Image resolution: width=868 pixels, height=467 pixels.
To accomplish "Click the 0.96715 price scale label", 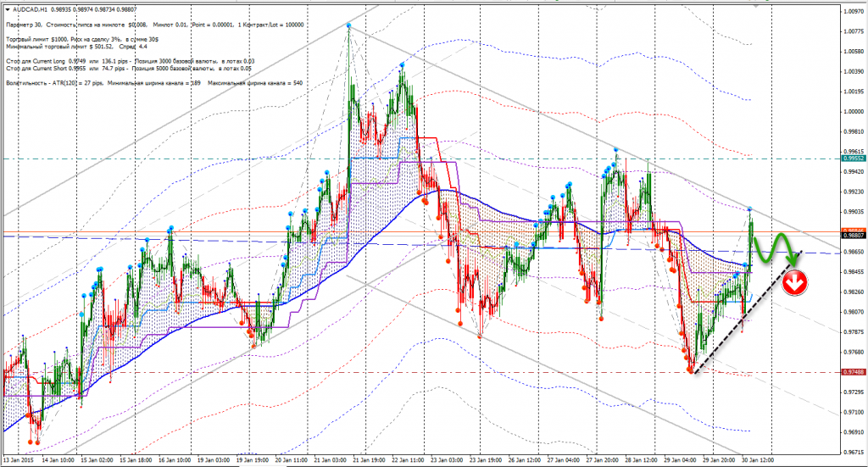I will (x=853, y=452).
